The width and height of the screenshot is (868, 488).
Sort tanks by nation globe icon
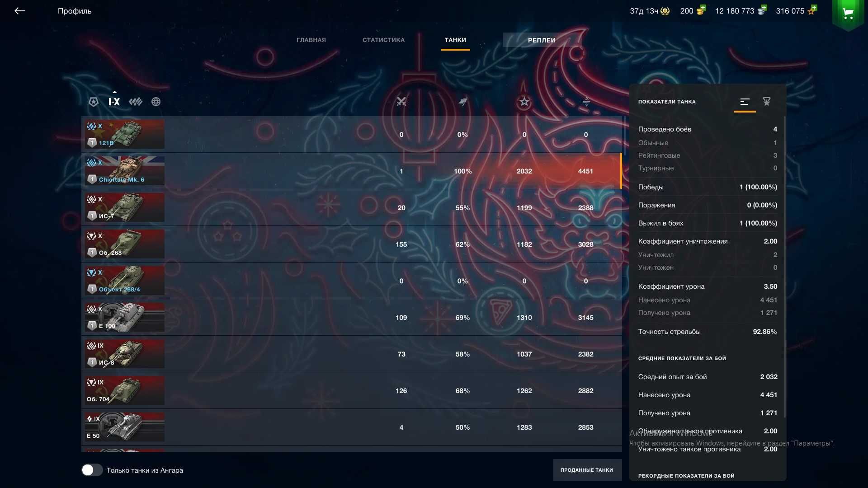point(156,102)
